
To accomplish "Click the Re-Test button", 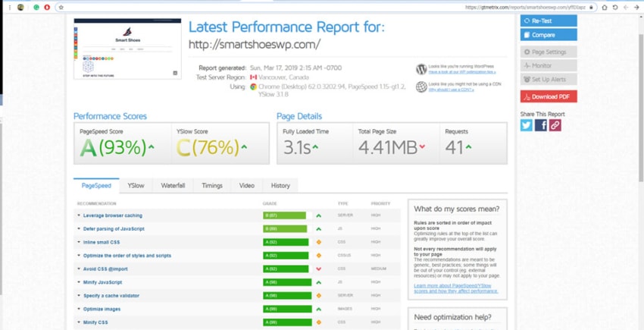I will click(549, 20).
